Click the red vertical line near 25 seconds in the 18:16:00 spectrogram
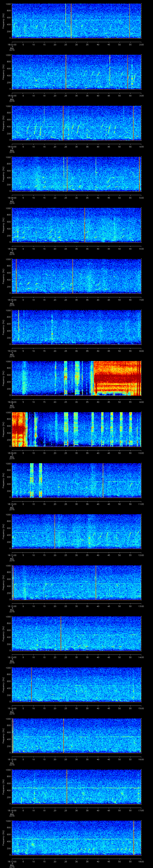Screen dimensions: 153x868 coord(67,787)
